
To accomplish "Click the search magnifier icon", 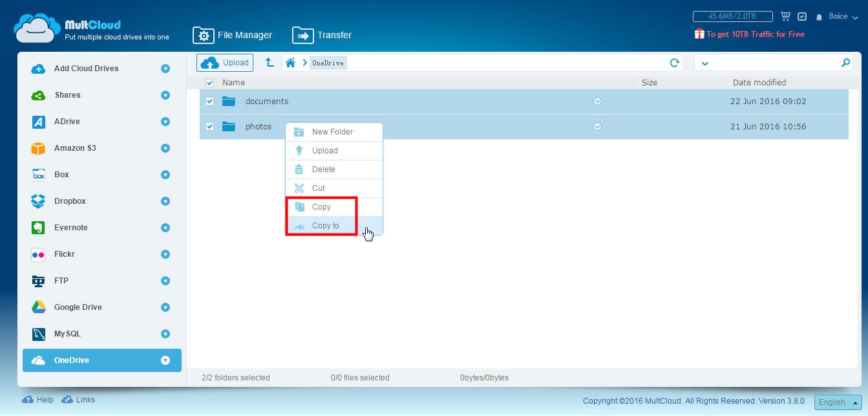I will 845,63.
